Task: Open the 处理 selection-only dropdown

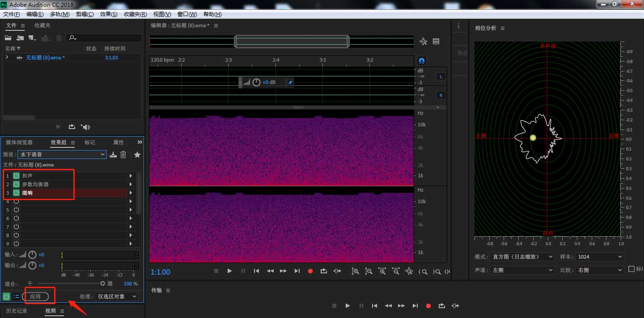Action: tap(117, 297)
